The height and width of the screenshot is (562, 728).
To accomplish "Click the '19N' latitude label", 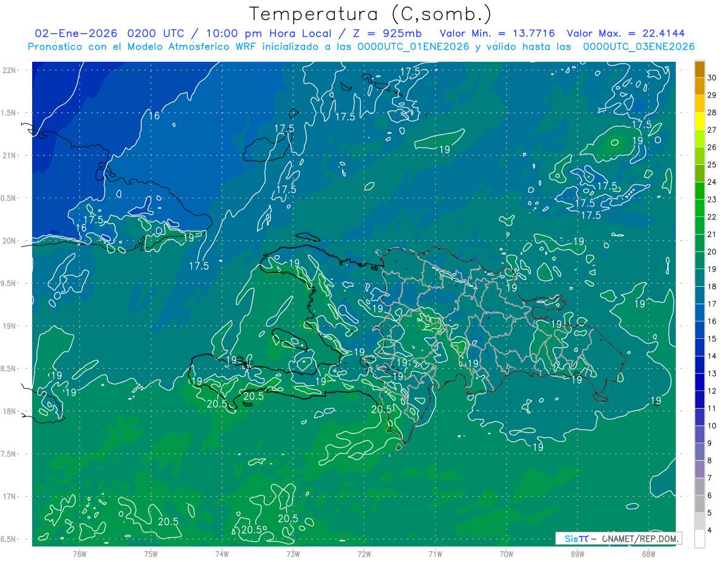I will coord(10,326).
